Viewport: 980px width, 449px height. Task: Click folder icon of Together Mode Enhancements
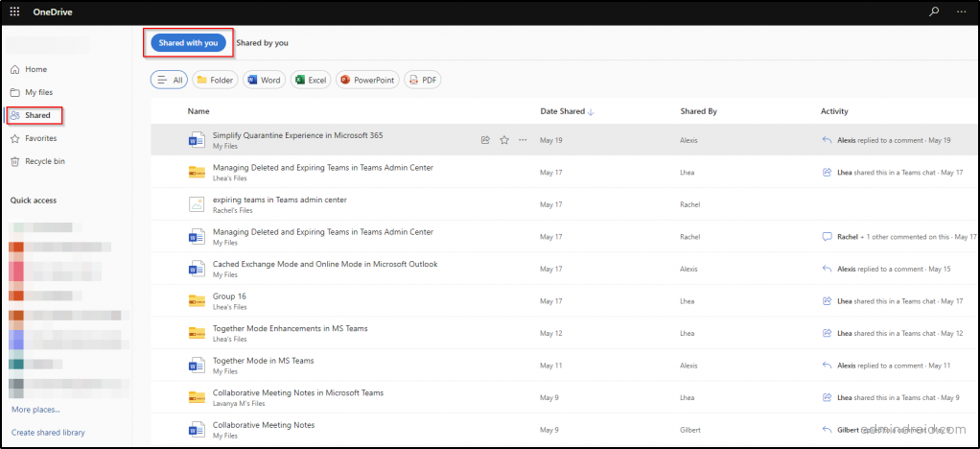[x=197, y=333]
